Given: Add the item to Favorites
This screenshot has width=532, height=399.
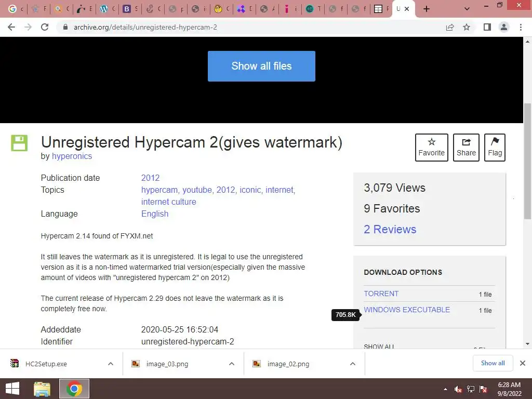Looking at the screenshot, I should [x=432, y=148].
